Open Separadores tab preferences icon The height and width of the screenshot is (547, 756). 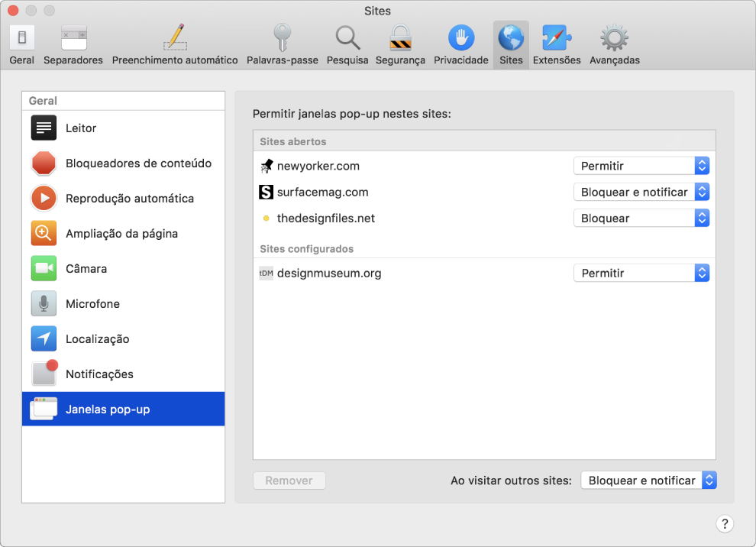tap(74, 37)
